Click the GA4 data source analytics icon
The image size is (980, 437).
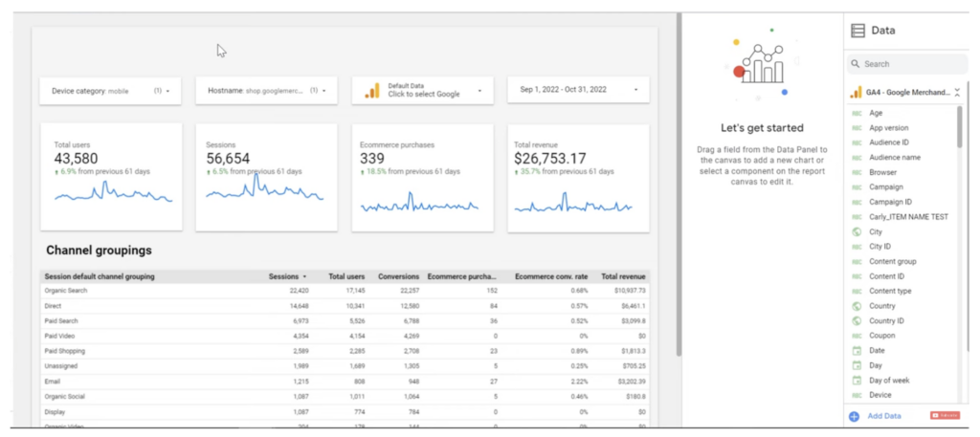(856, 93)
